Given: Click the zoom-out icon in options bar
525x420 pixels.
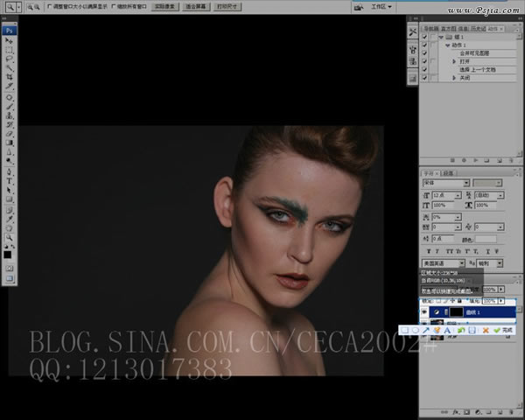Looking at the screenshot, I should (37, 7).
